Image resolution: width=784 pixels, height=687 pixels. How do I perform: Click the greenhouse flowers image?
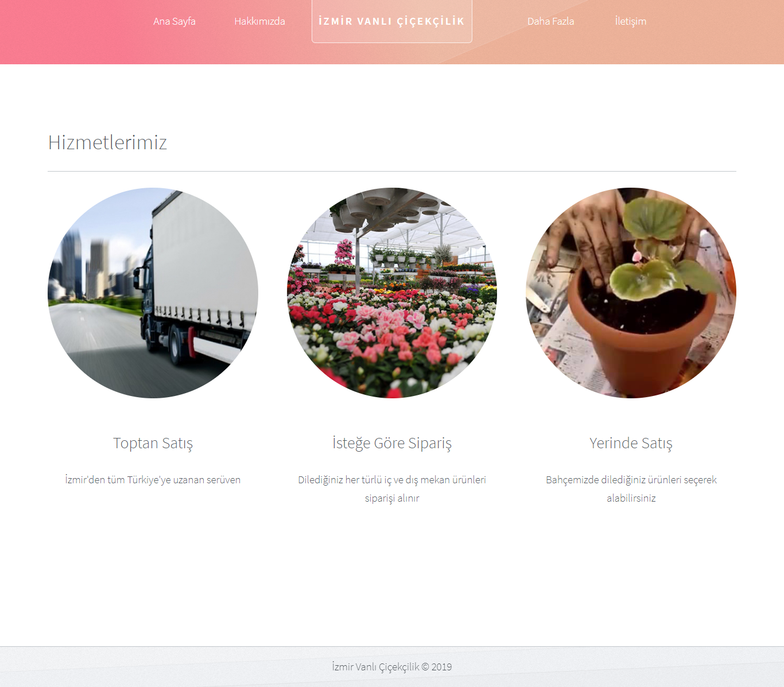392,293
